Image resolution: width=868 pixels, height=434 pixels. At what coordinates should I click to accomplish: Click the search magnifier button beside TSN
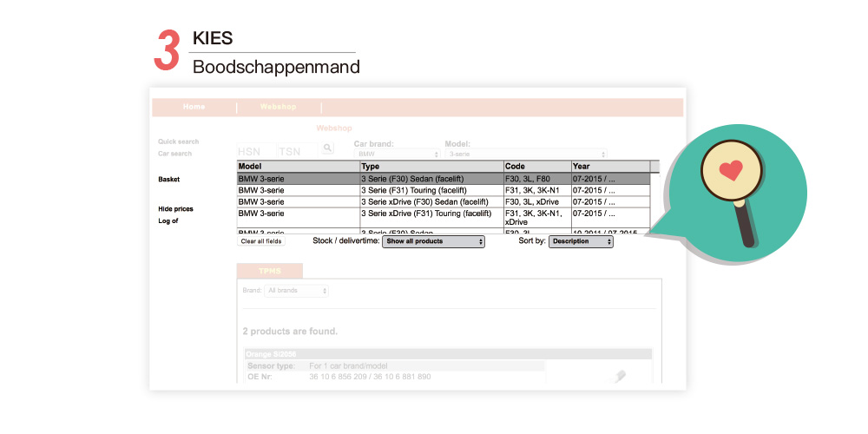[328, 148]
